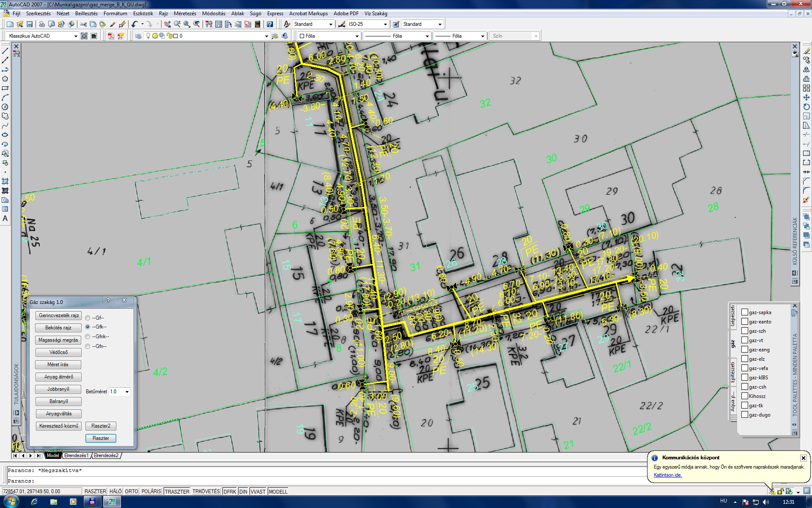Select the Revision Cloud tool
The height and width of the screenshot is (508, 812).
click(x=5, y=116)
